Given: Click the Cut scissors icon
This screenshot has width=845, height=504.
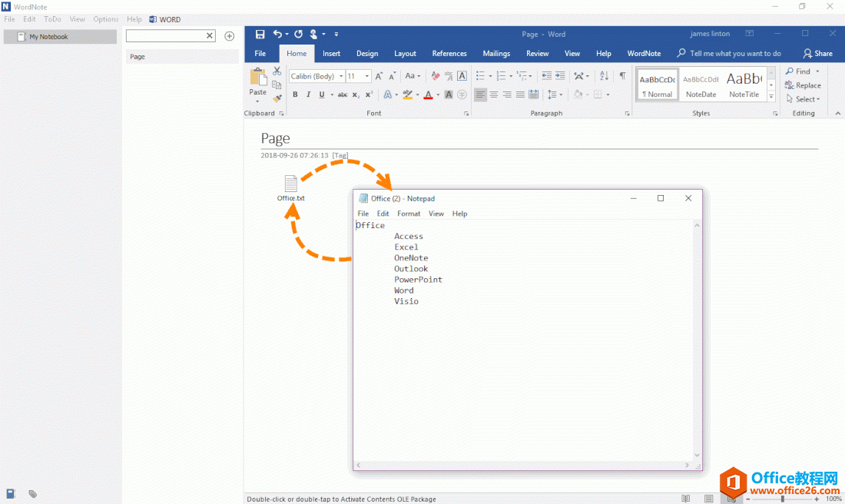Looking at the screenshot, I should pos(277,71).
